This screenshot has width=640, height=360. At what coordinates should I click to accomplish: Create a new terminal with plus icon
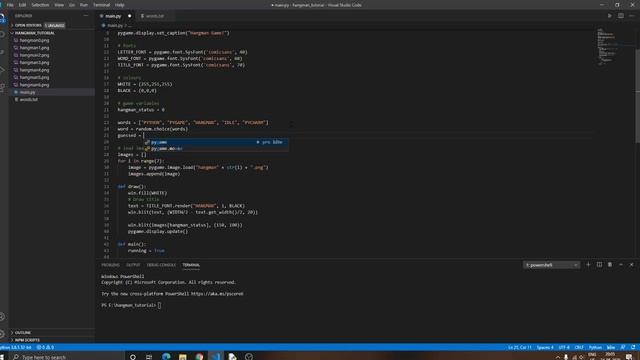click(588, 265)
